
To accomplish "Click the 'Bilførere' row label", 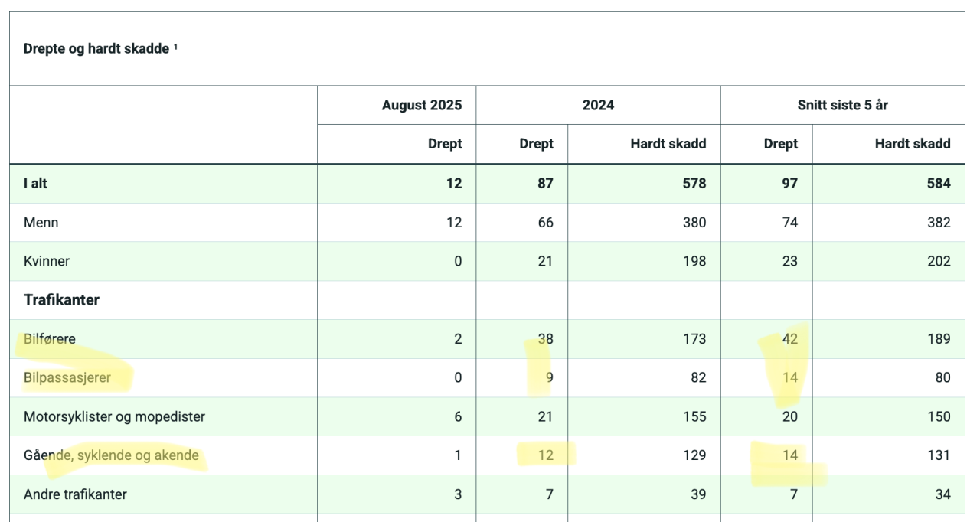I will click(50, 339).
